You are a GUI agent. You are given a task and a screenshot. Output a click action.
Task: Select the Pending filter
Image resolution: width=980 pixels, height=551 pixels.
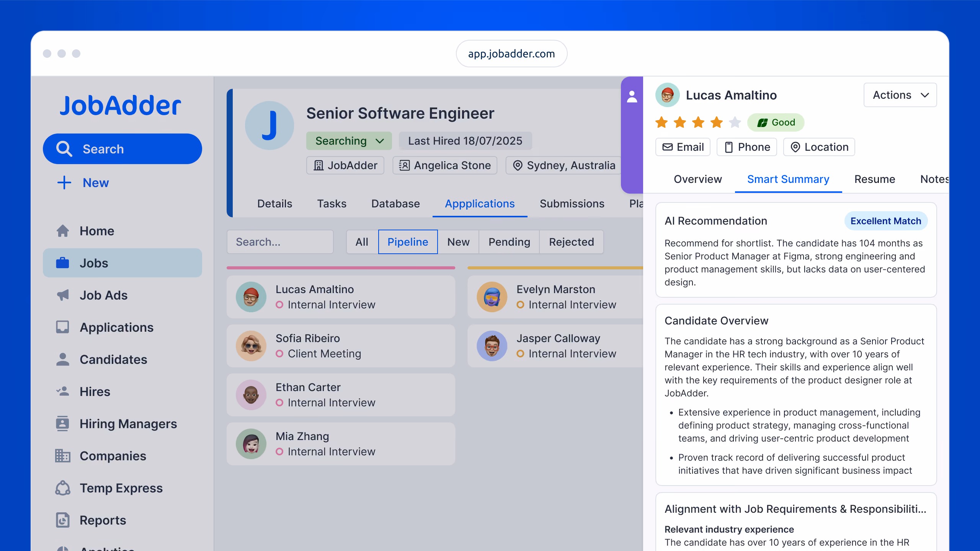pyautogui.click(x=509, y=242)
